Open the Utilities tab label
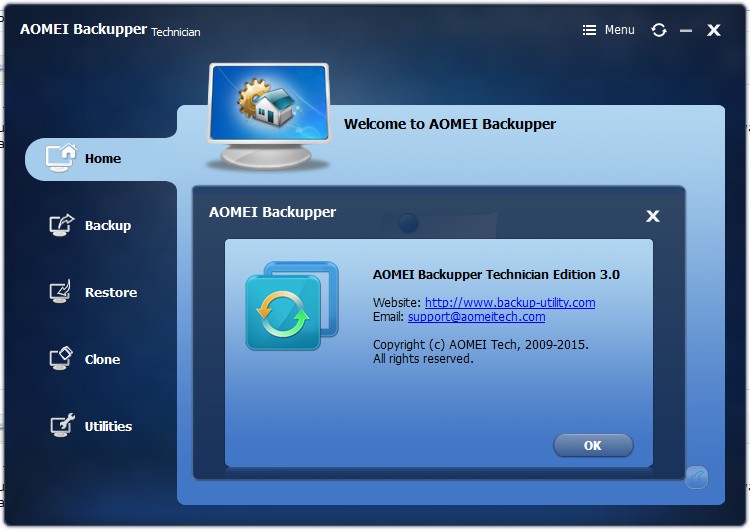The height and width of the screenshot is (530, 750). coord(108,426)
